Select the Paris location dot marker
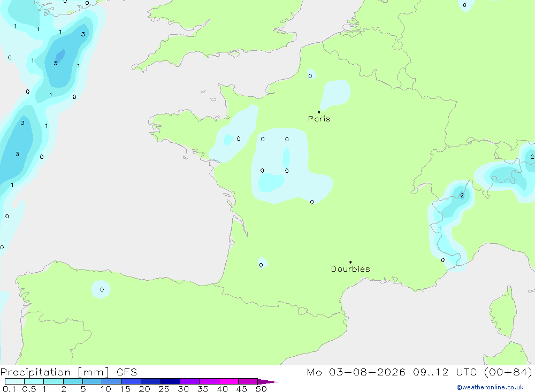 point(319,112)
